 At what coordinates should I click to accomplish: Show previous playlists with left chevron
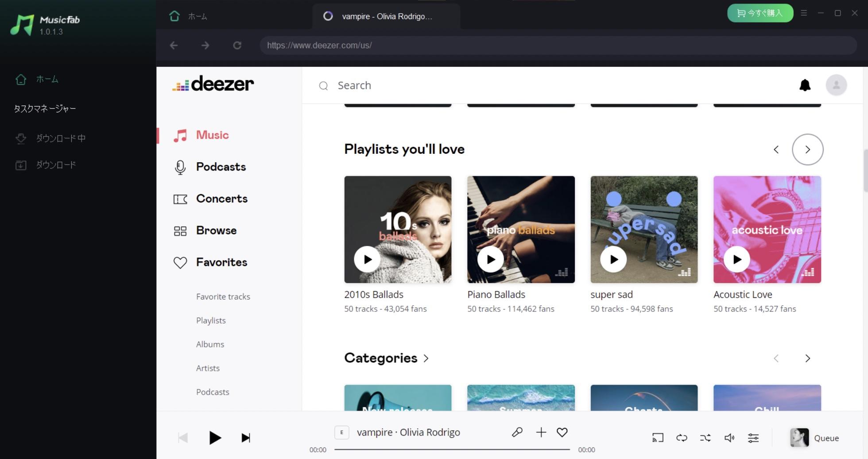[x=776, y=150]
